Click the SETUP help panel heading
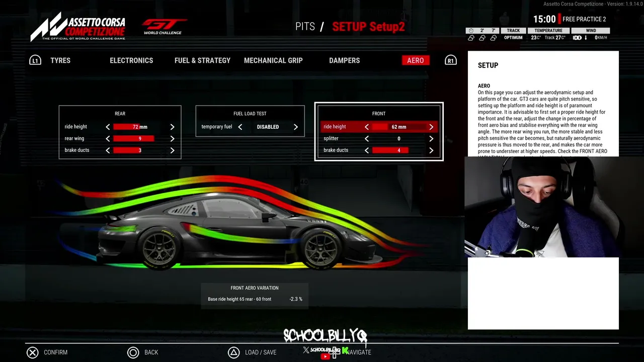The height and width of the screenshot is (362, 644). (488, 65)
